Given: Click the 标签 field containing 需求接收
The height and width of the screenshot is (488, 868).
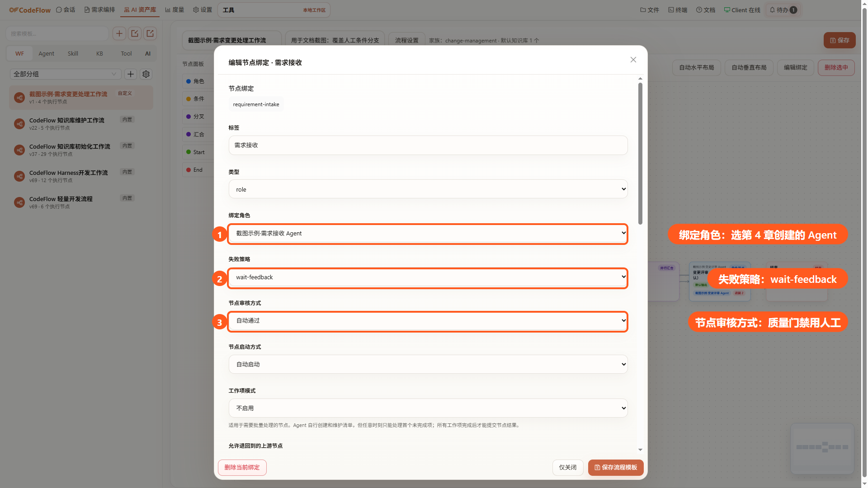Looking at the screenshot, I should [x=428, y=145].
